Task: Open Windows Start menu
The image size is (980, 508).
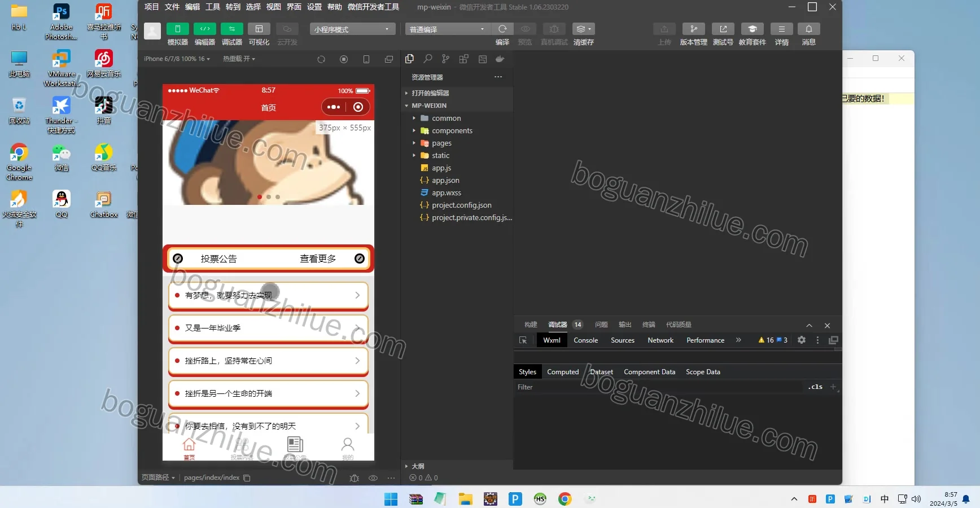Action: (x=391, y=498)
